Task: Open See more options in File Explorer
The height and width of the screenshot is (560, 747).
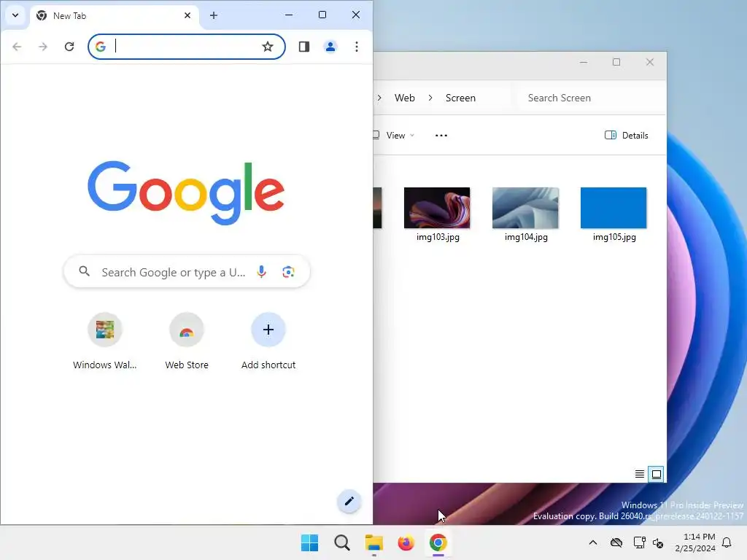Action: tap(441, 135)
